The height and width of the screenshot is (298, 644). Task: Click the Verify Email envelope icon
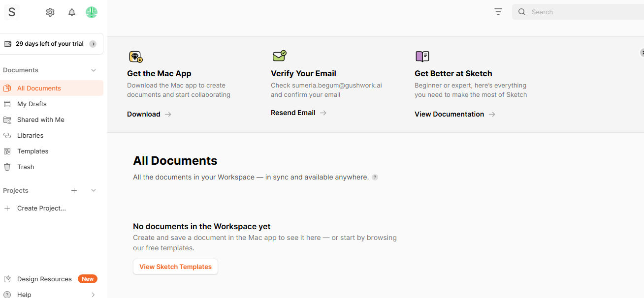pyautogui.click(x=280, y=56)
